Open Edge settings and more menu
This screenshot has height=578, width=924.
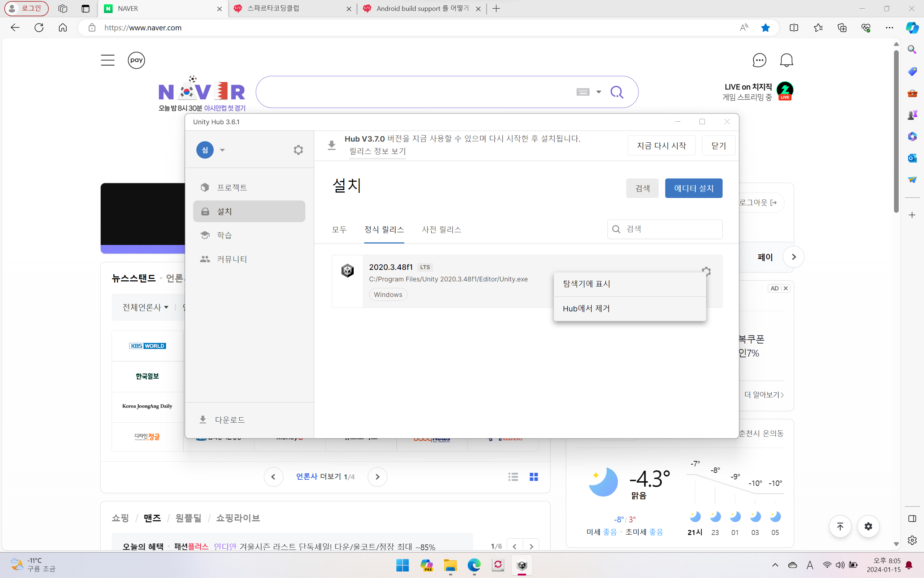[889, 27]
